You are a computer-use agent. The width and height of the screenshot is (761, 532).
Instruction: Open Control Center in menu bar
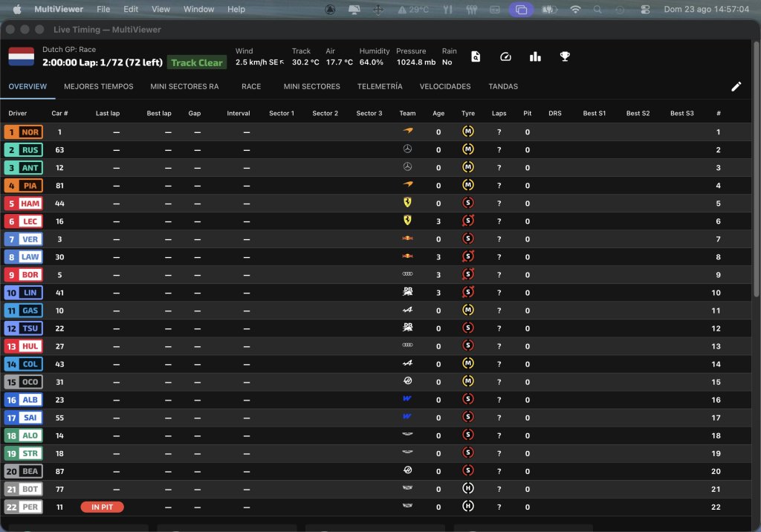point(645,9)
